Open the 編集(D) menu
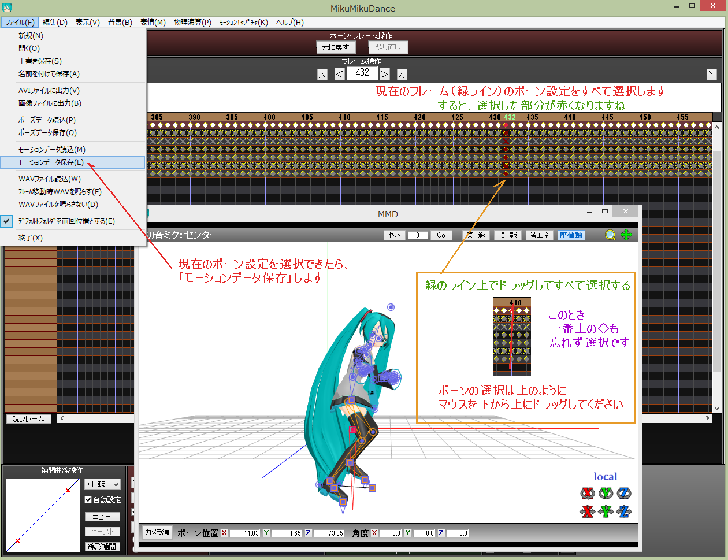Image resolution: width=728 pixels, height=560 pixels. pyautogui.click(x=55, y=22)
